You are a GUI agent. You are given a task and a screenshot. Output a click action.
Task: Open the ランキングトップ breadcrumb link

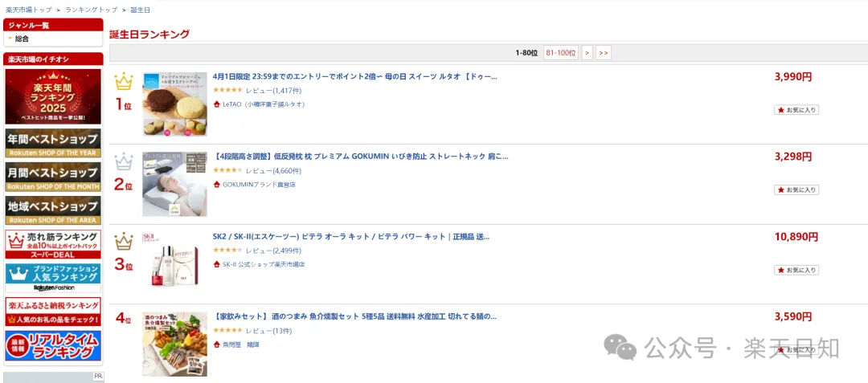(92, 10)
